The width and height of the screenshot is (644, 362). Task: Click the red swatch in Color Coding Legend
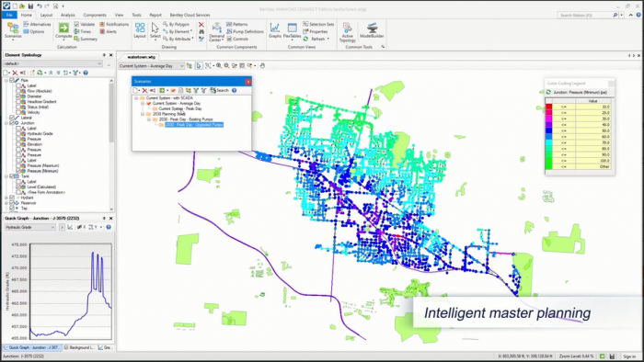(x=548, y=107)
